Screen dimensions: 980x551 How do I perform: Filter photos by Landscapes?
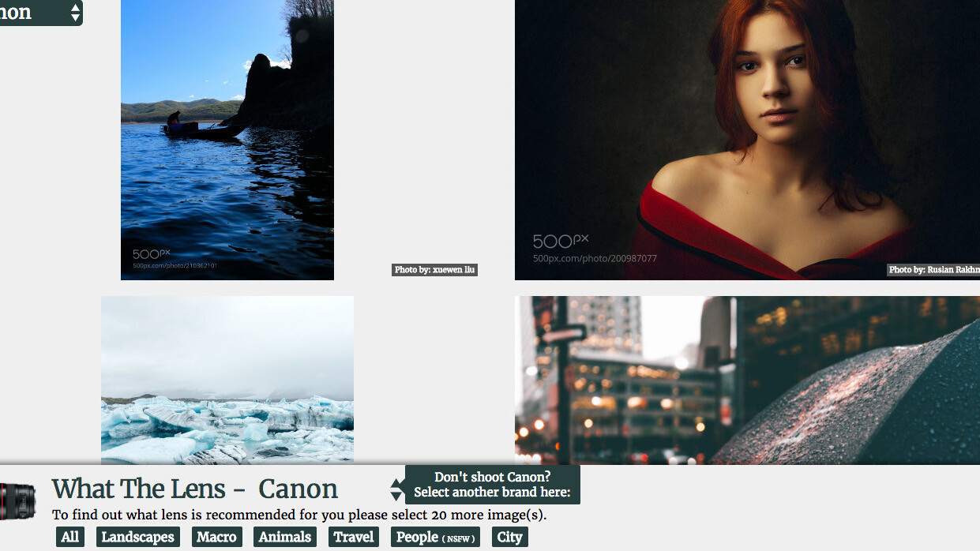[x=138, y=537]
